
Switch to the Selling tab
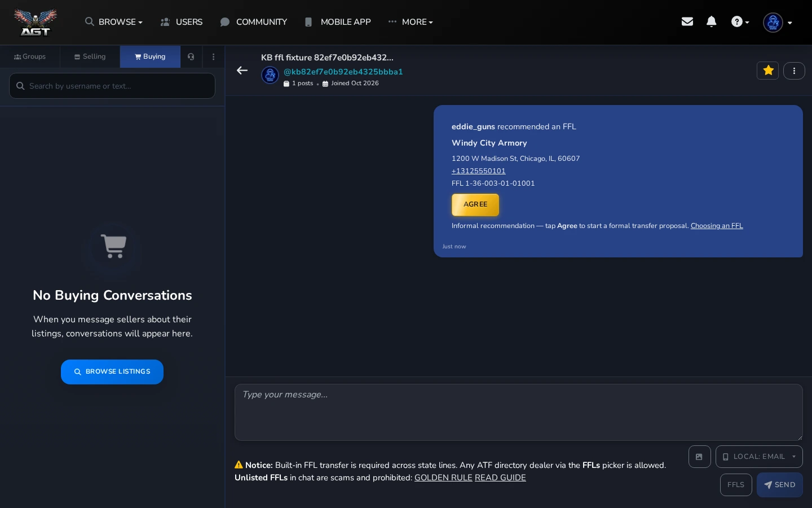(90, 56)
